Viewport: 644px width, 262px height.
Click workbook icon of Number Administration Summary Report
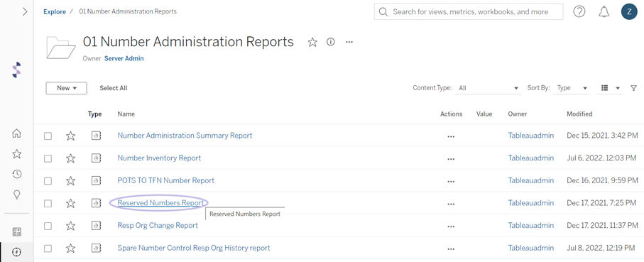point(96,136)
